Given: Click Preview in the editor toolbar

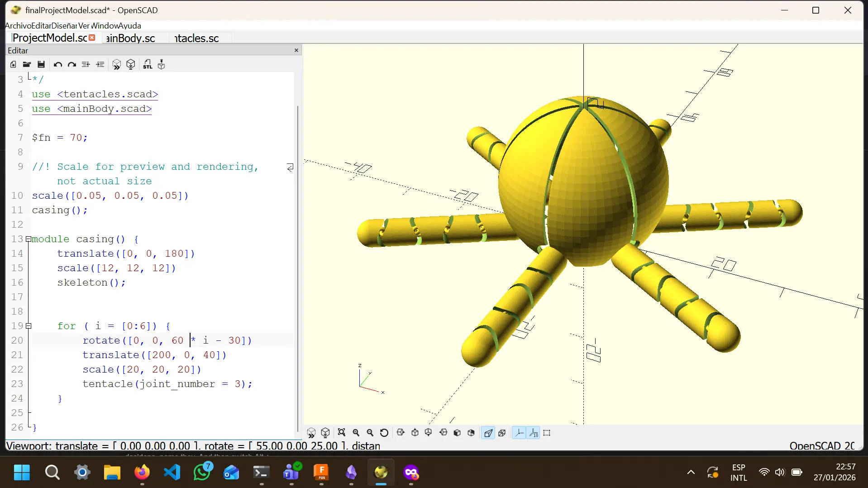Looking at the screenshot, I should (116, 64).
